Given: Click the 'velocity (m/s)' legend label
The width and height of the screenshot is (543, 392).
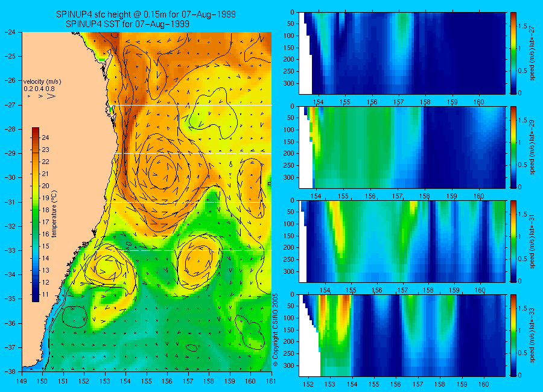Looking at the screenshot, I should (42, 82).
